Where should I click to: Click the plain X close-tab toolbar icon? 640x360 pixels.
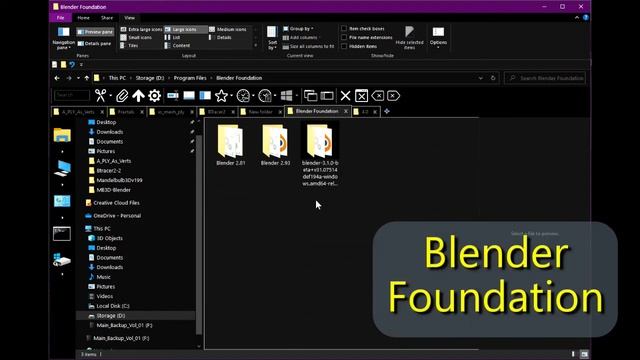(x=345, y=96)
